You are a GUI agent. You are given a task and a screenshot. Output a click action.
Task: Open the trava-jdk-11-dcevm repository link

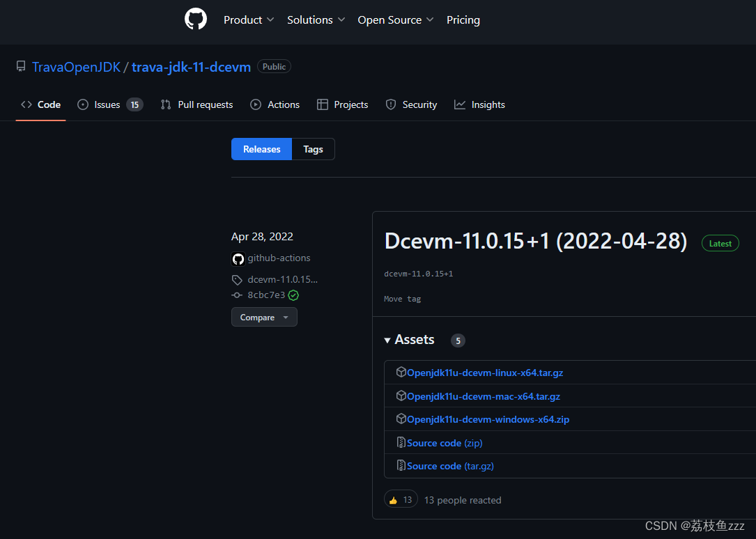(191, 67)
